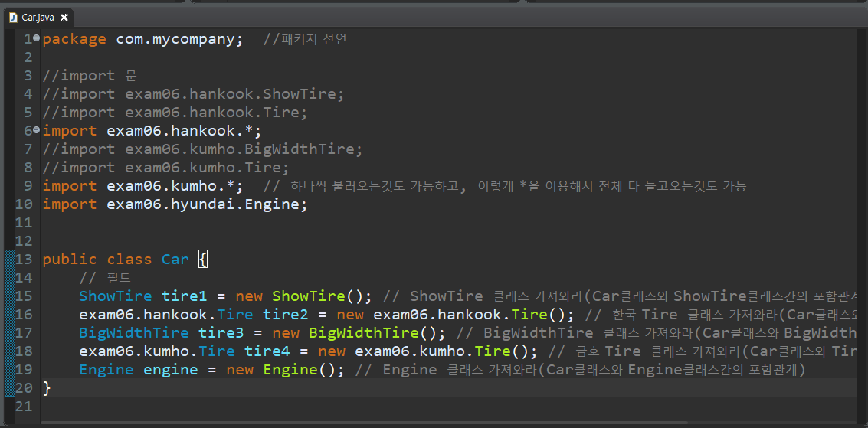Image resolution: width=868 pixels, height=428 pixels.
Task: Click the 'tire3' variable on line 17
Action: tap(221, 332)
